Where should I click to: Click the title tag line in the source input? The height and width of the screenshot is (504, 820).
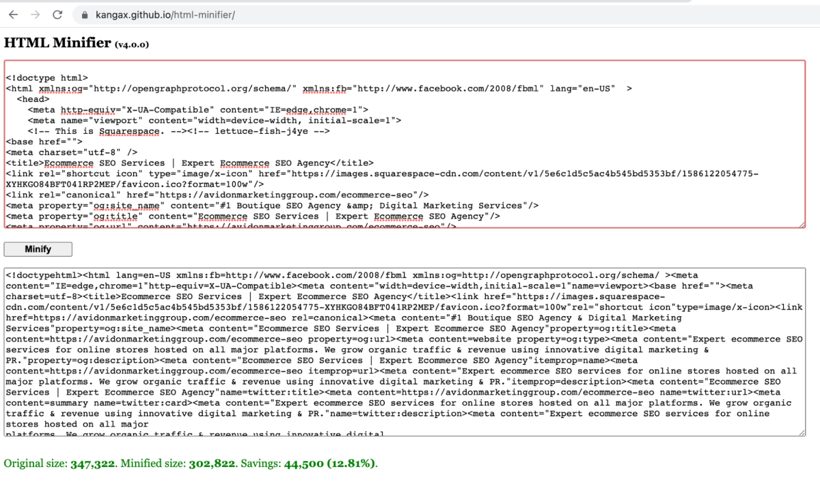190,163
